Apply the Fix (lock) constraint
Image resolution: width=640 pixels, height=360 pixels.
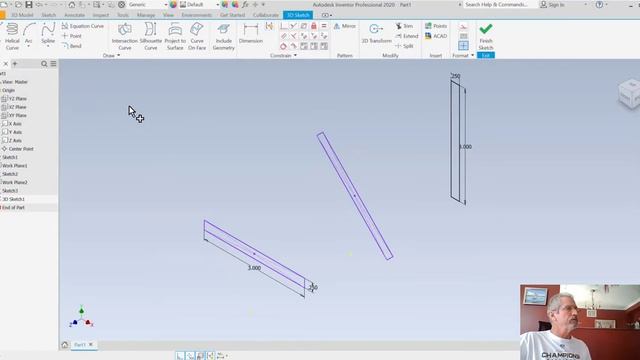click(x=313, y=26)
